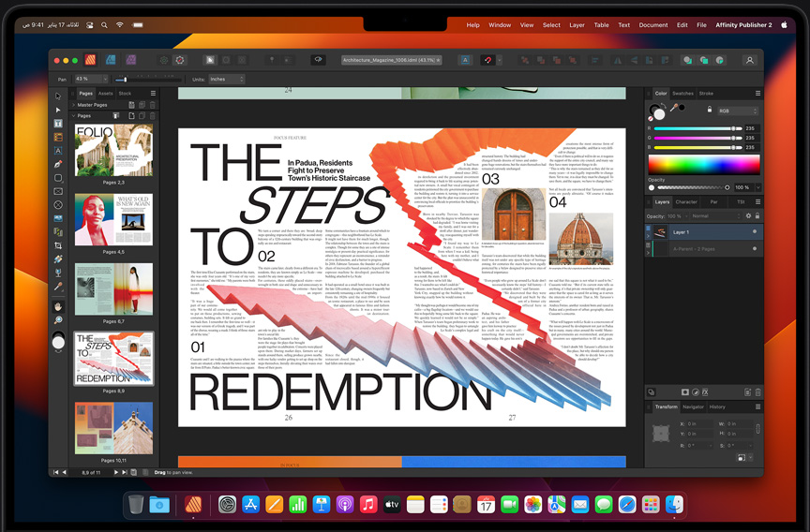Expand the Master Pages section
810x532 pixels.
(x=75, y=105)
